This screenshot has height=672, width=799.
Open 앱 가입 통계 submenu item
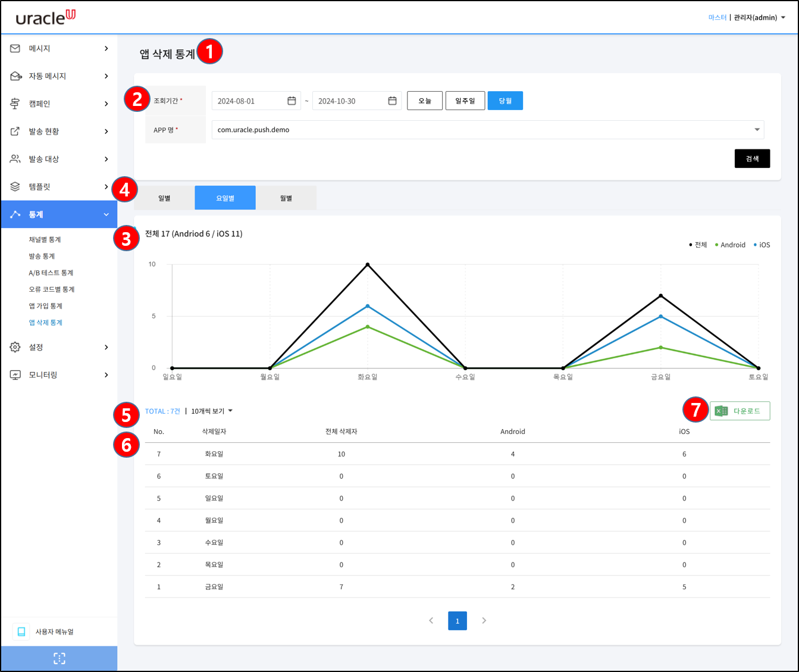pos(46,306)
